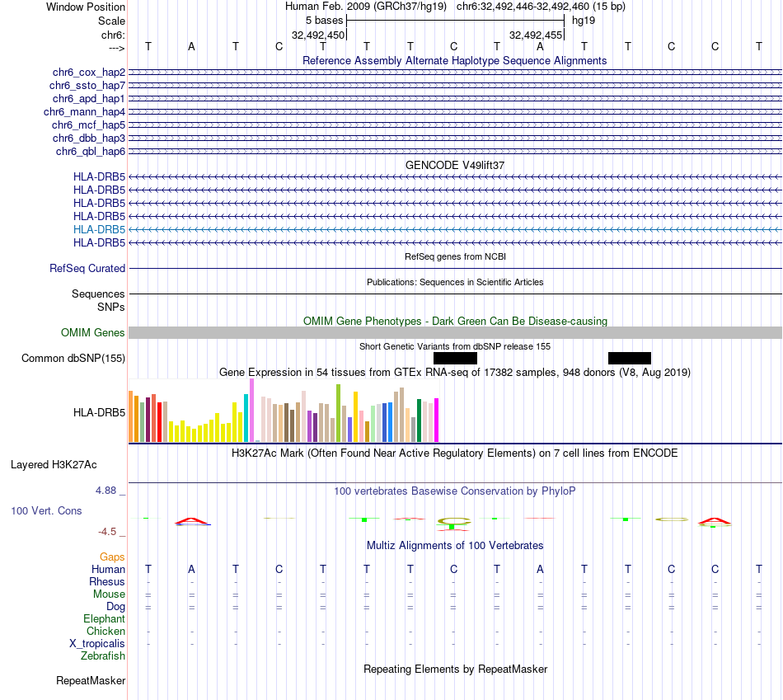Click the magenta bar ending the GTEx chart
783x700 pixels.
tap(437, 420)
